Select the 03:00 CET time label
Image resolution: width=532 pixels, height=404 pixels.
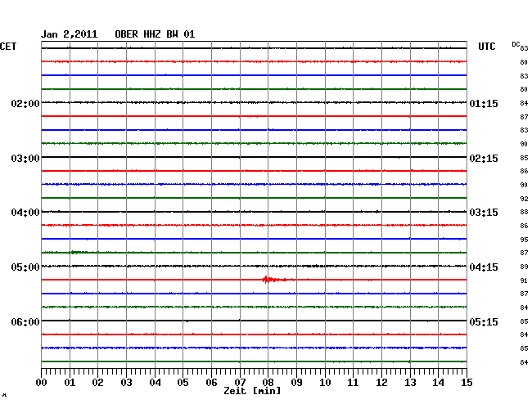tap(25, 159)
